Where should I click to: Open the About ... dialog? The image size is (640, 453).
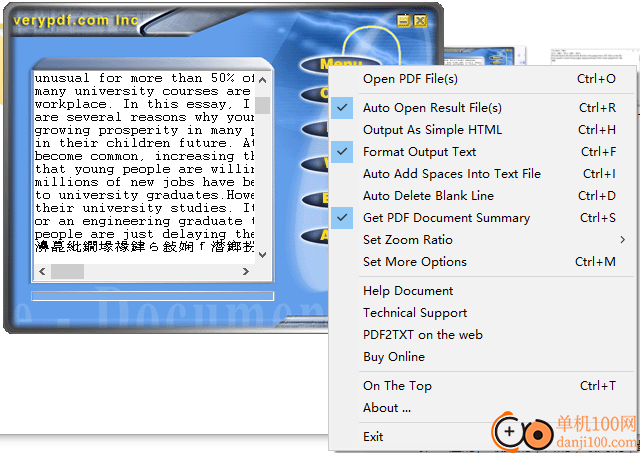coord(482,408)
